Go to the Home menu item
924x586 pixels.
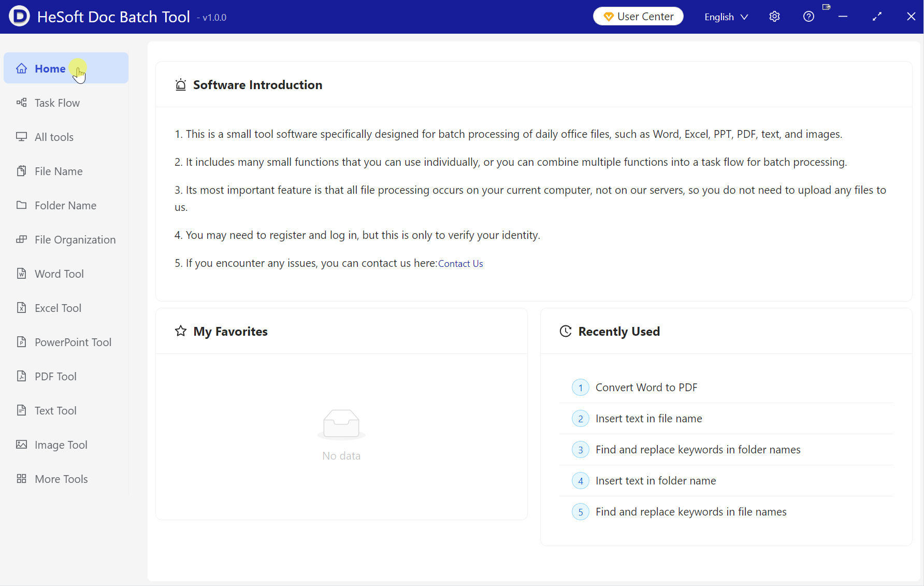click(x=50, y=68)
